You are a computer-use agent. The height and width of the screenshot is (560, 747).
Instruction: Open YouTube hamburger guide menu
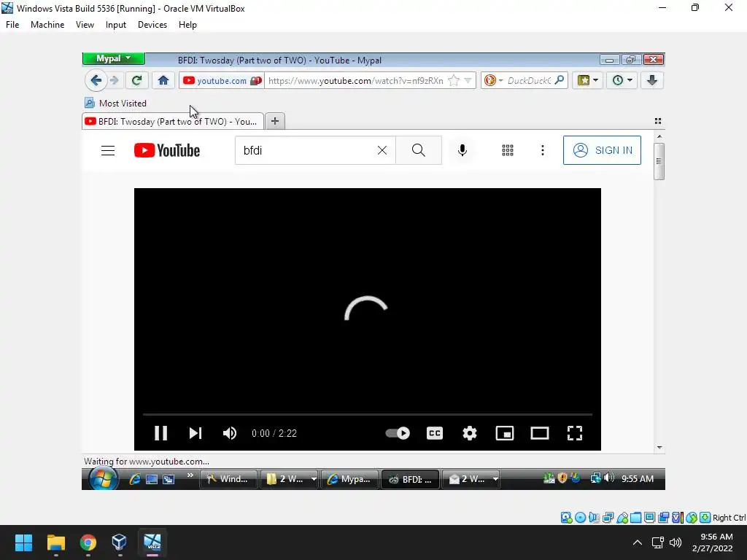click(108, 150)
